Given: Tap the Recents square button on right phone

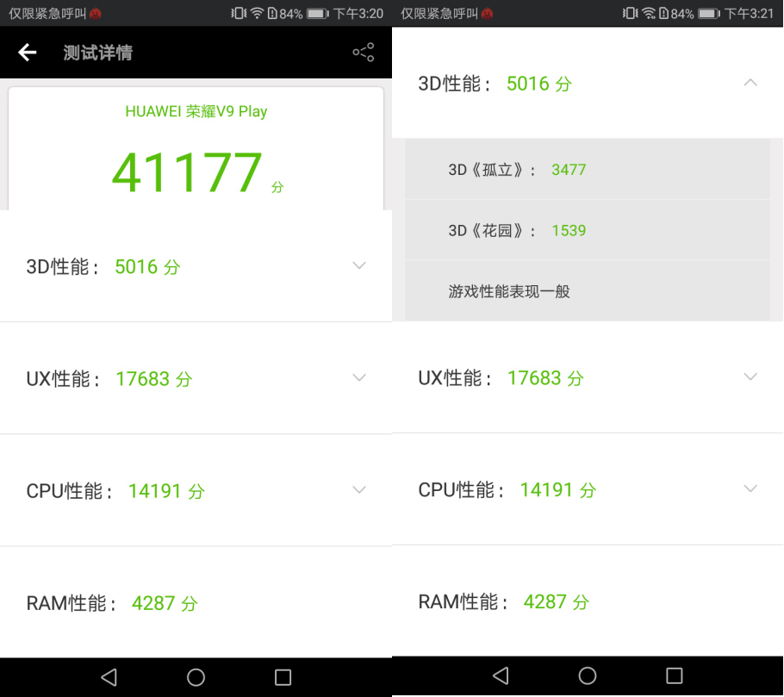Looking at the screenshot, I should (674, 675).
